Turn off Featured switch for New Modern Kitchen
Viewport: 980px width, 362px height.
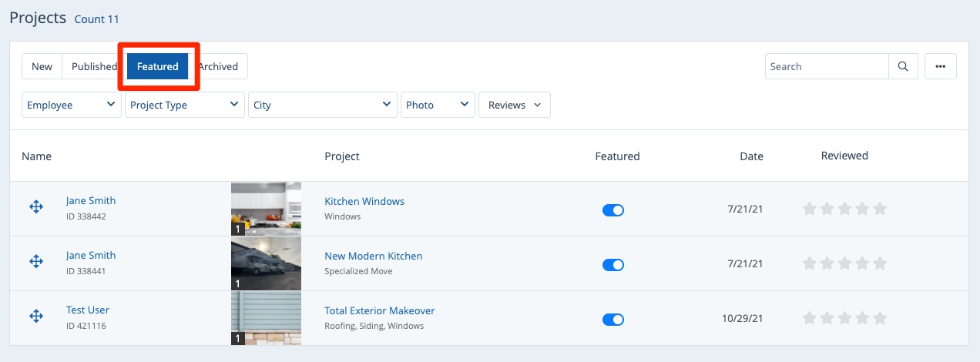point(612,265)
